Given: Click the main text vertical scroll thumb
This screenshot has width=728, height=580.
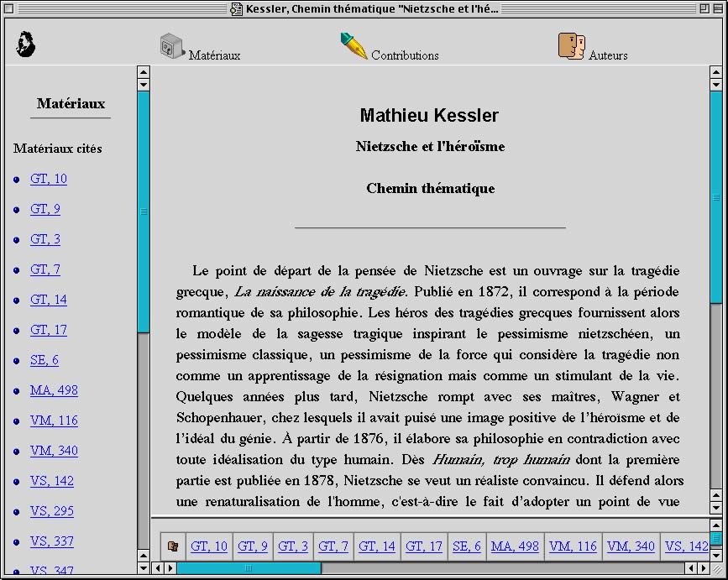Looking at the screenshot, I should (716, 197).
